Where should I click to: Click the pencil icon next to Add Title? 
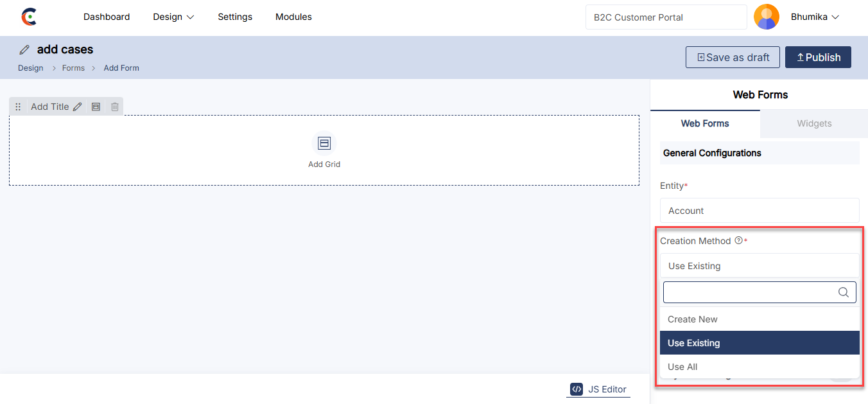coord(77,107)
